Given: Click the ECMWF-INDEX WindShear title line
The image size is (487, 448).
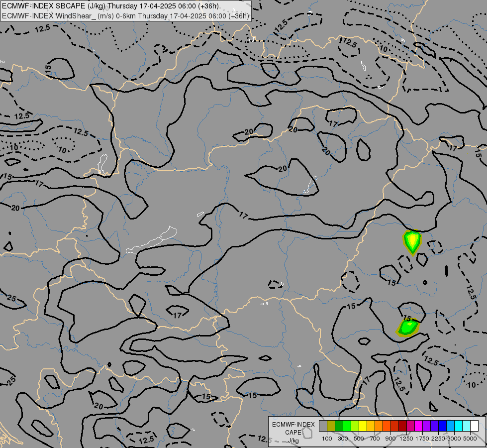Looking at the screenshot, I should click(x=125, y=16).
